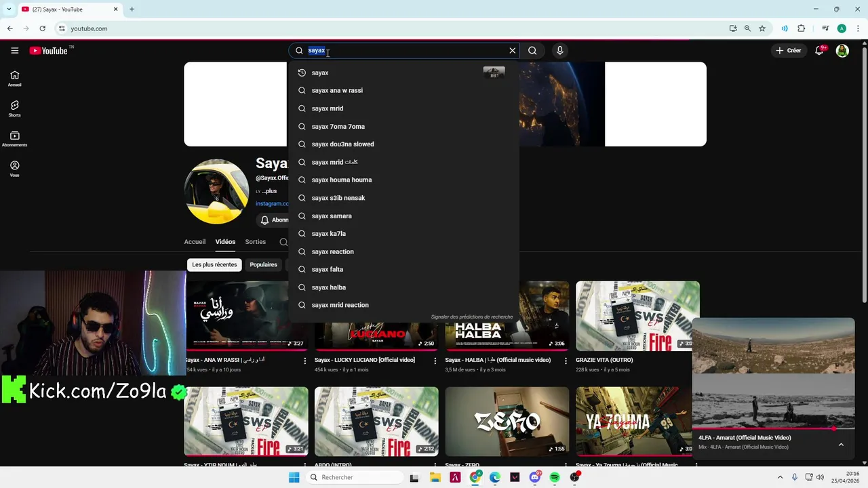Click the zoom magnifier in address bar
868x488 pixels.
click(747, 28)
